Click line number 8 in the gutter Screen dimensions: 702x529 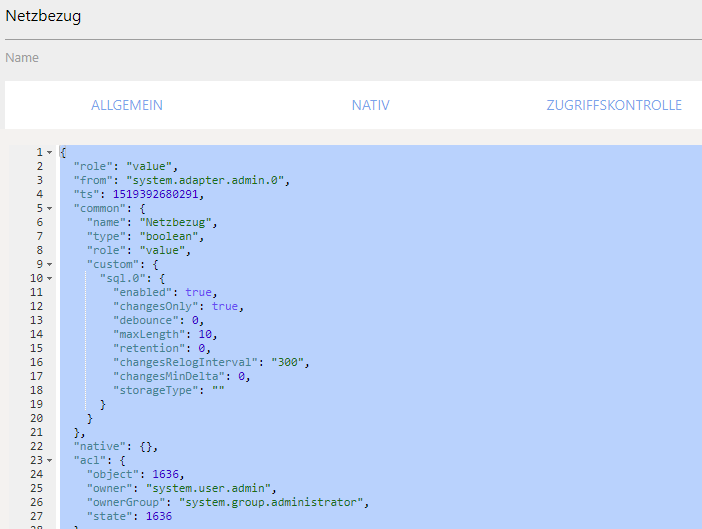tap(40, 250)
